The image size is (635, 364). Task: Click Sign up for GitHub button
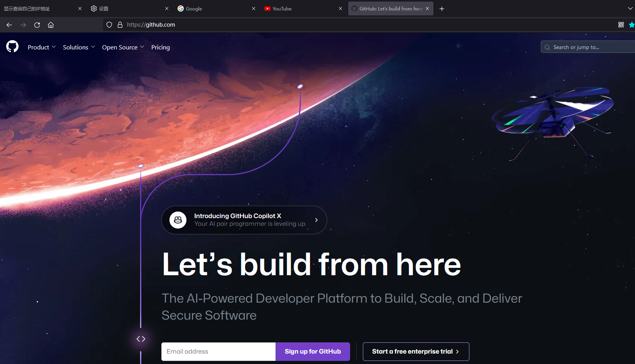click(313, 352)
